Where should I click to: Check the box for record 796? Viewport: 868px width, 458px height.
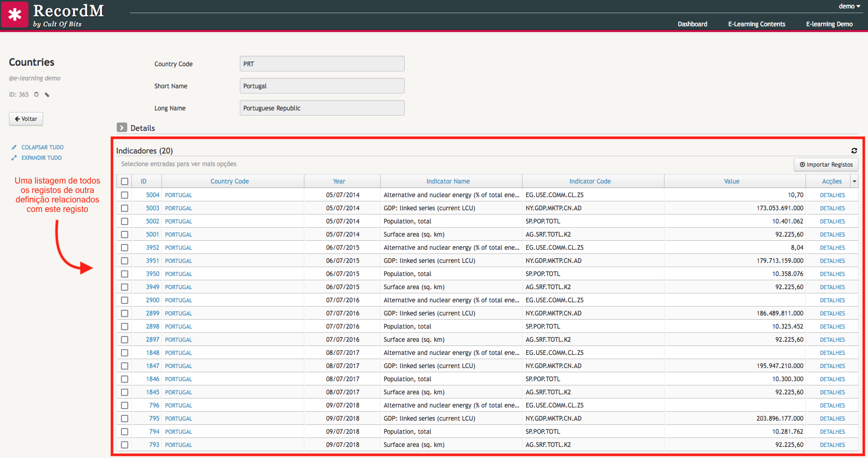[125, 405]
